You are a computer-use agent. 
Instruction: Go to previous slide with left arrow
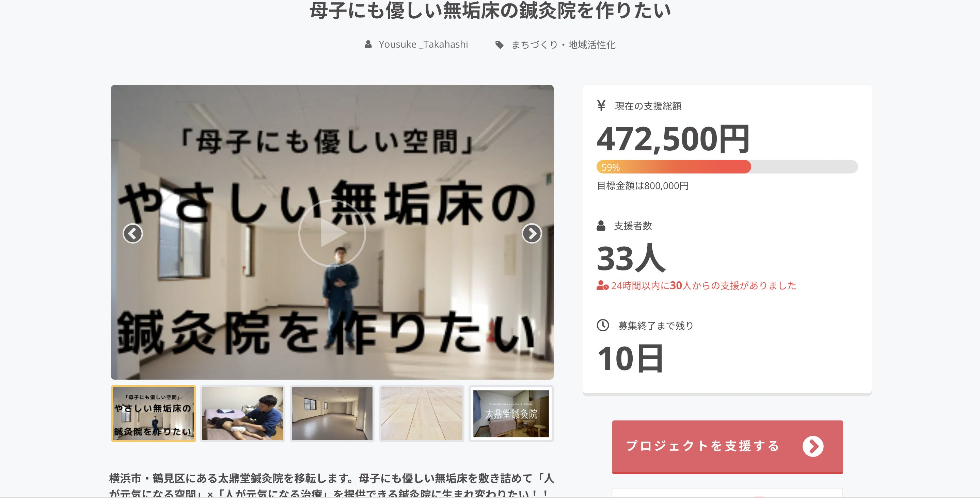[x=132, y=233]
